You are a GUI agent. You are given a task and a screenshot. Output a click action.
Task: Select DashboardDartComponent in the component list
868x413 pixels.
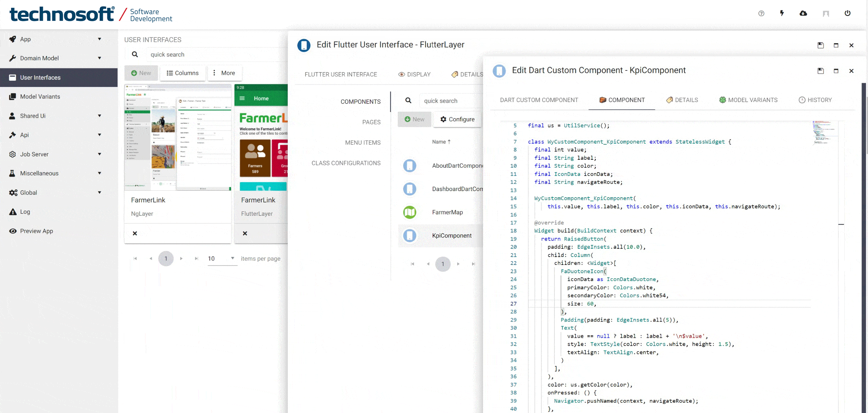click(x=457, y=189)
